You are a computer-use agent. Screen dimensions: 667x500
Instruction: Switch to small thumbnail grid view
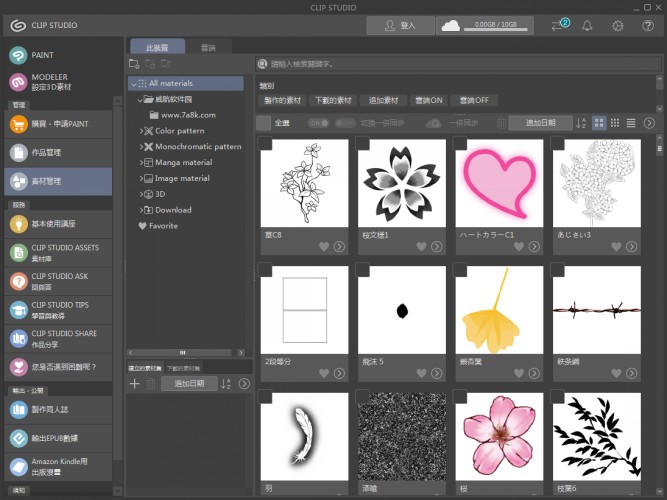point(615,123)
